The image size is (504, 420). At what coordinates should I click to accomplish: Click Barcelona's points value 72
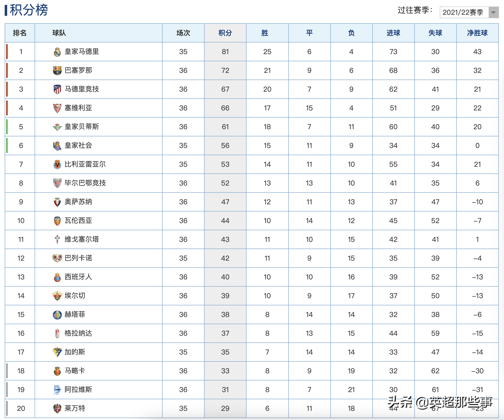coord(225,71)
